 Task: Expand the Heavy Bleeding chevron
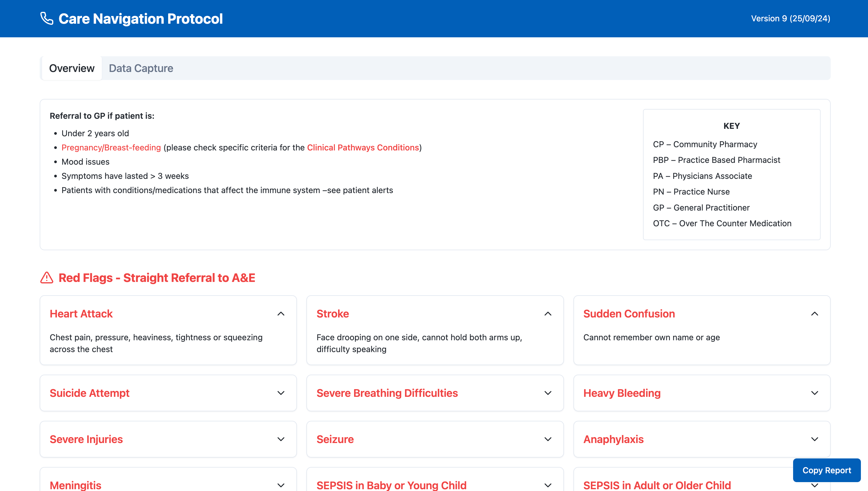tap(814, 393)
